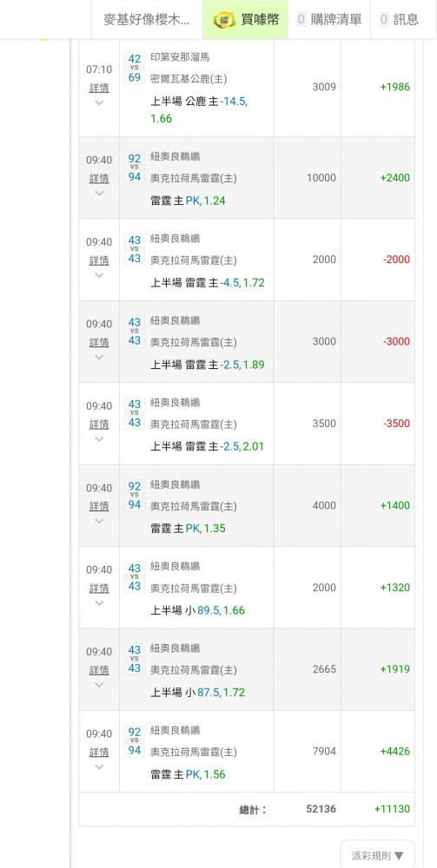The image size is (437, 868).
Task: Click score box on the PK 1.56 row
Action: tap(135, 741)
